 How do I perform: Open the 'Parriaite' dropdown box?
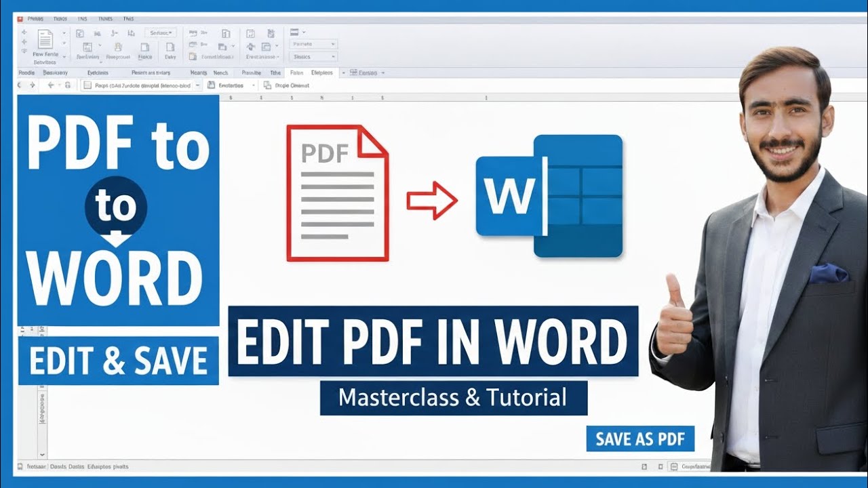tap(313, 44)
